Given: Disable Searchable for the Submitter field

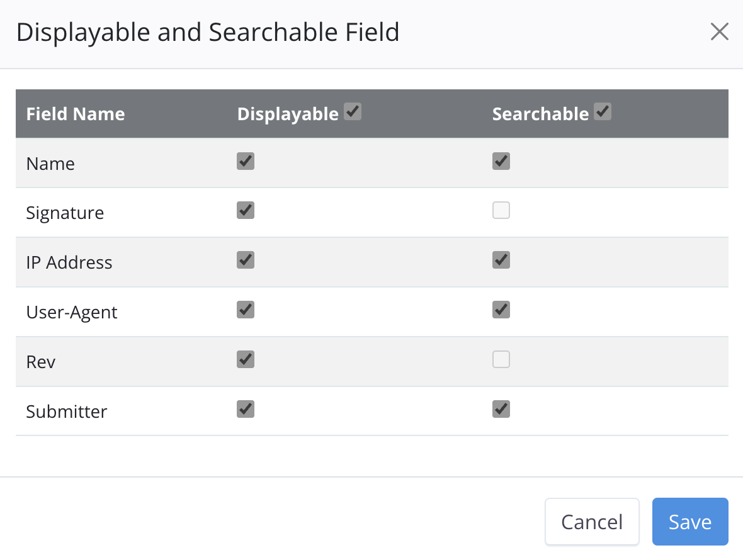Looking at the screenshot, I should (501, 409).
